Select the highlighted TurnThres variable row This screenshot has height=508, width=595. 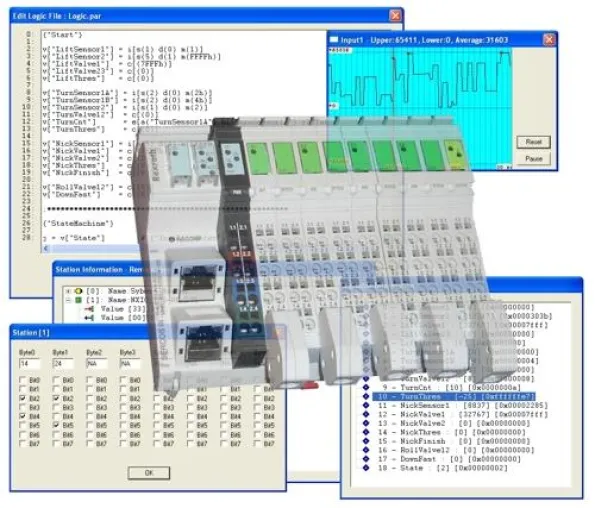[x=454, y=396]
